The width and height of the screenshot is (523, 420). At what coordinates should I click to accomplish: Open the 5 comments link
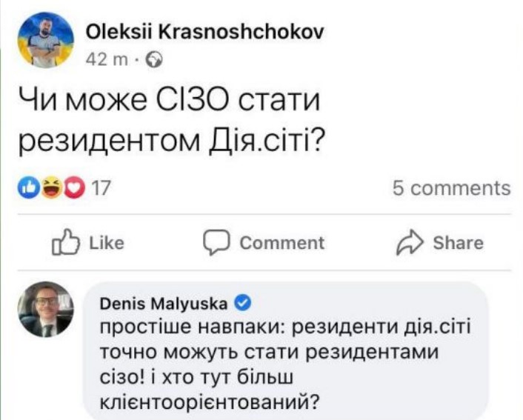[x=452, y=188]
